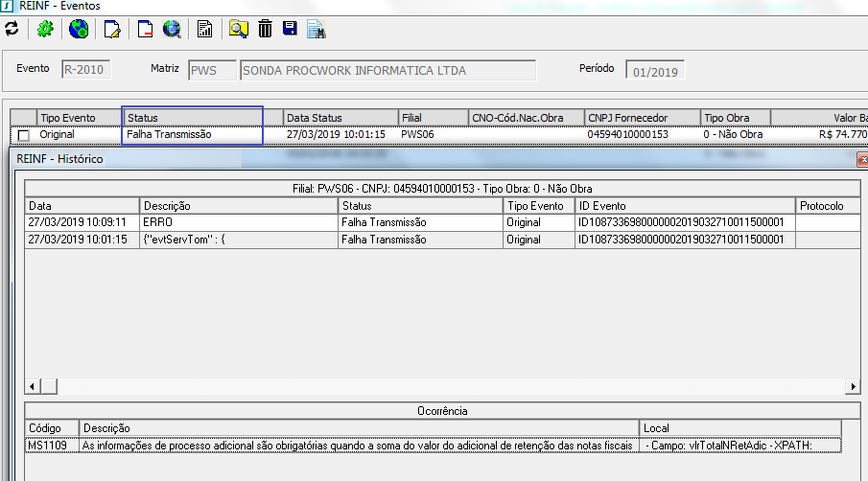The image size is (868, 481).
Task: Click the Status column header in events grid
Action: 192,118
